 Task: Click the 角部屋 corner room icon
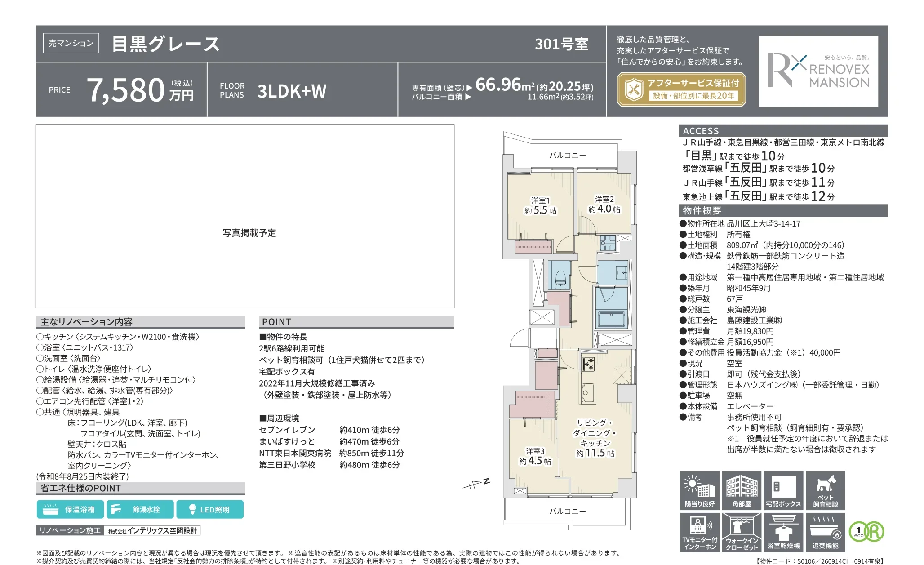pos(742,490)
